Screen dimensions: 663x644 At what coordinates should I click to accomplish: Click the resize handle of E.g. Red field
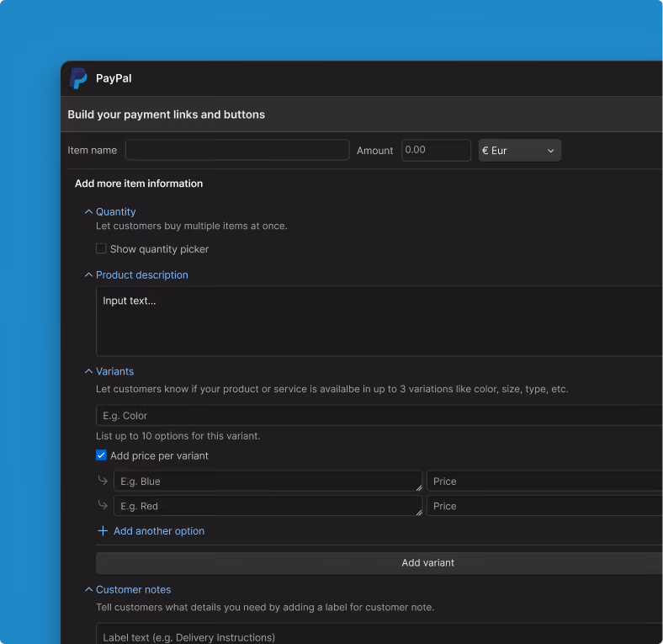tap(419, 513)
